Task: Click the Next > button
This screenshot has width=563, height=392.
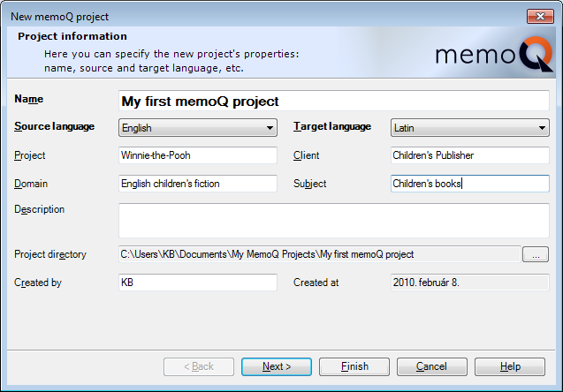Action: click(x=277, y=366)
